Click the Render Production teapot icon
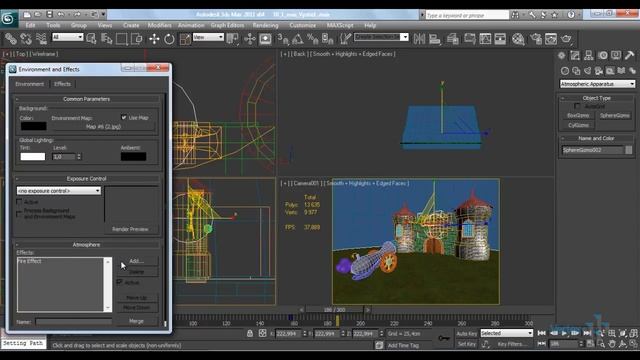This screenshot has height=360, width=640. (x=567, y=39)
